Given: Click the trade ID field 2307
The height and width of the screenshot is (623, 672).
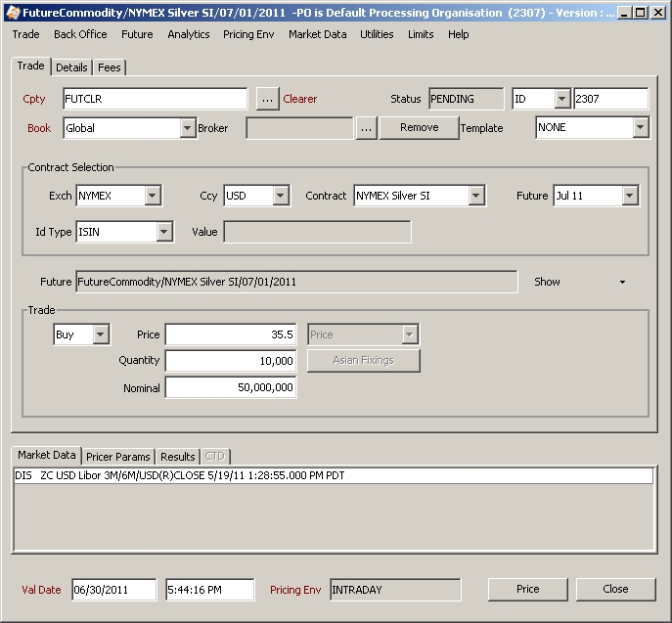Looking at the screenshot, I should click(x=611, y=99).
